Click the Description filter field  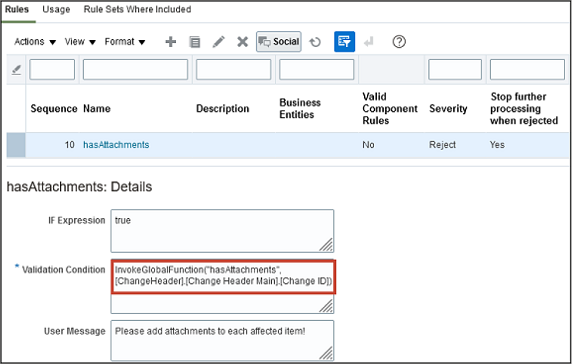tap(233, 69)
